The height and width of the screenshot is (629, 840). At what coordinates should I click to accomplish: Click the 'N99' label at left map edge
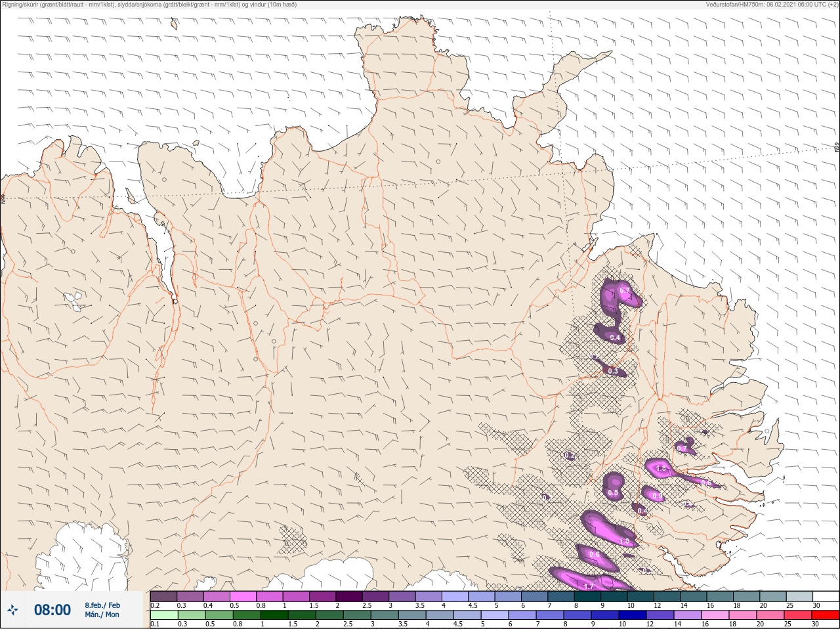coord(3,198)
